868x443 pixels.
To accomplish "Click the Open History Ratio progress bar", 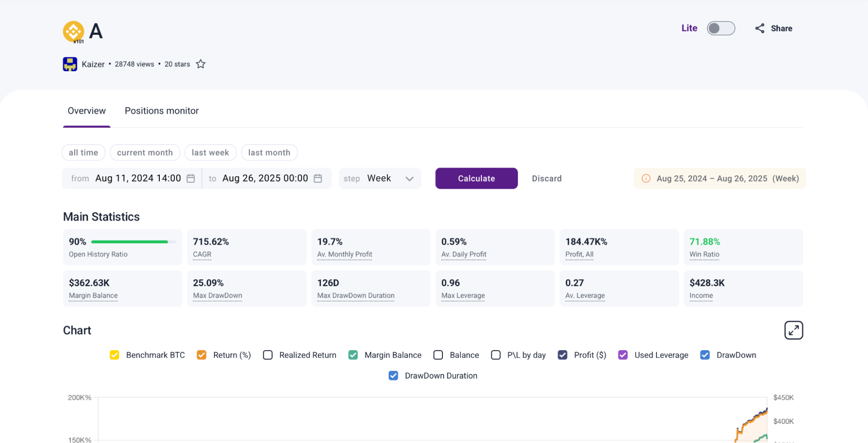I will tap(134, 242).
